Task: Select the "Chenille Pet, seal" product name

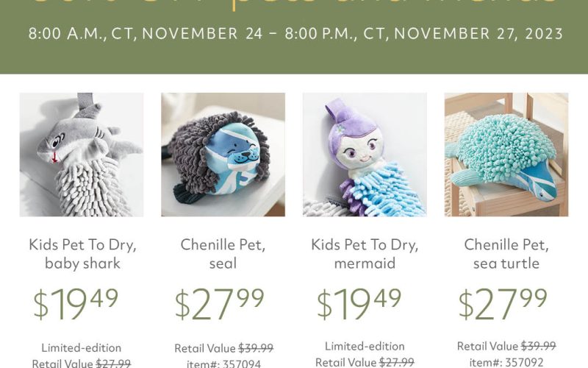Action: 223,253
